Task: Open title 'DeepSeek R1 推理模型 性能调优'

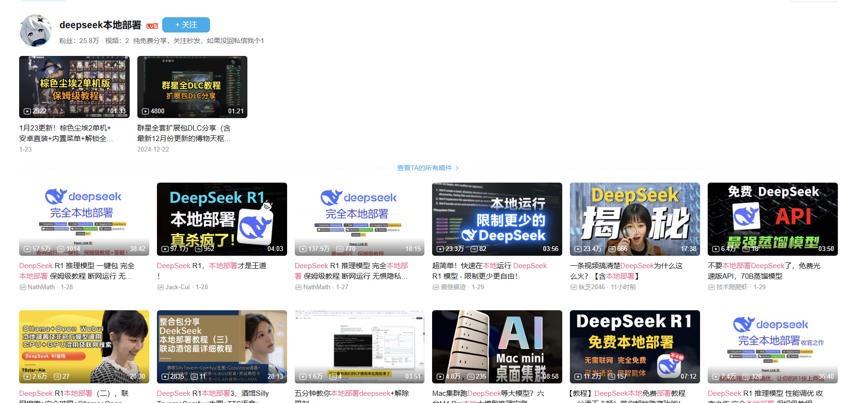Action: coord(766,396)
